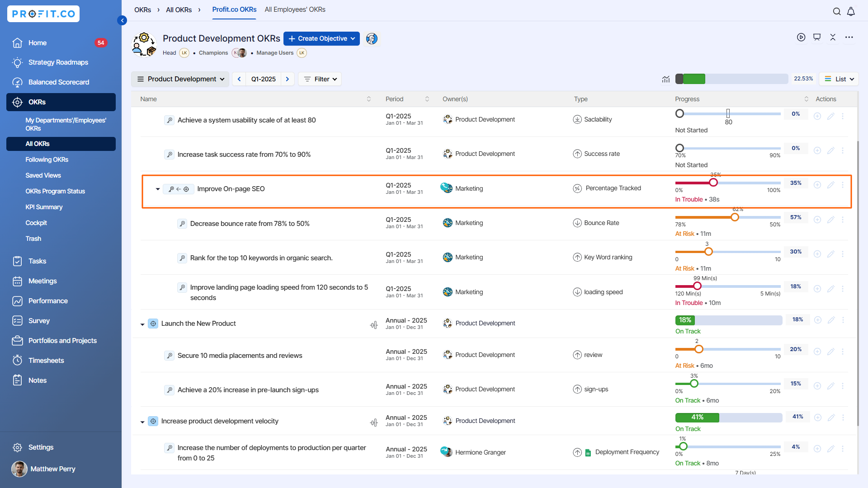Viewport: 868px width, 488px height.
Task: Go to next quarter with right arrow
Action: pyautogui.click(x=288, y=79)
